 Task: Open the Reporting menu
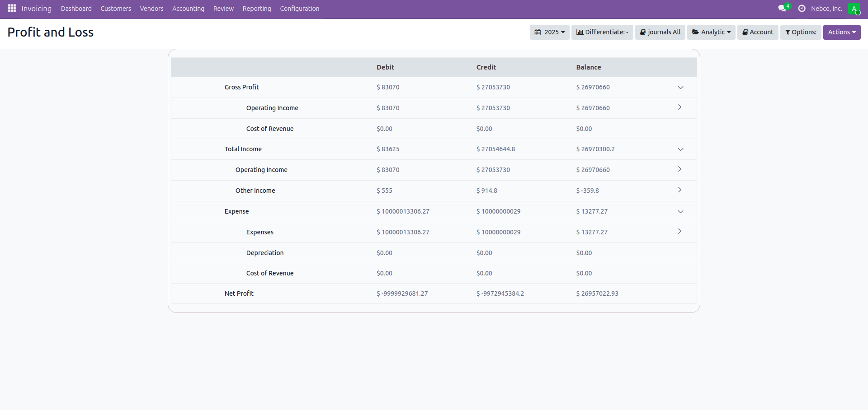257,9
